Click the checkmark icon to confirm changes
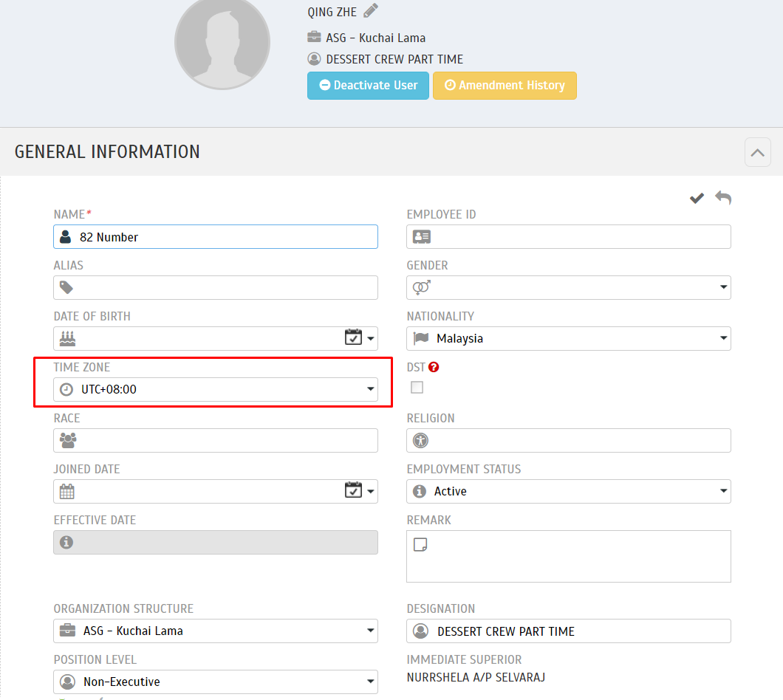Screen dimensions: 783x700 (696, 198)
